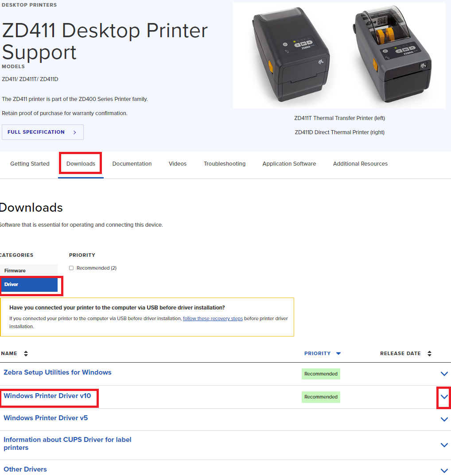Enable the Recommended priority filter
Screen dimensions: 451x476
click(x=71, y=268)
